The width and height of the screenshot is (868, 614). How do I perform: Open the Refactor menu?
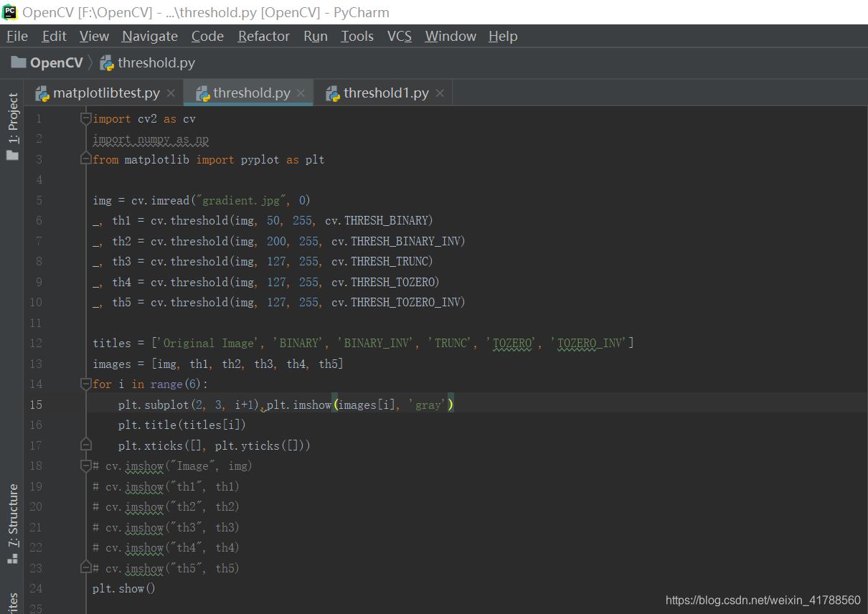point(264,37)
